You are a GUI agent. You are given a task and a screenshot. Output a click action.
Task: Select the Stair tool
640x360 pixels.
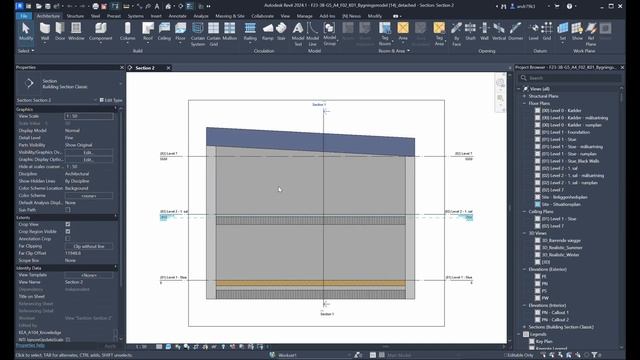[x=281, y=31]
